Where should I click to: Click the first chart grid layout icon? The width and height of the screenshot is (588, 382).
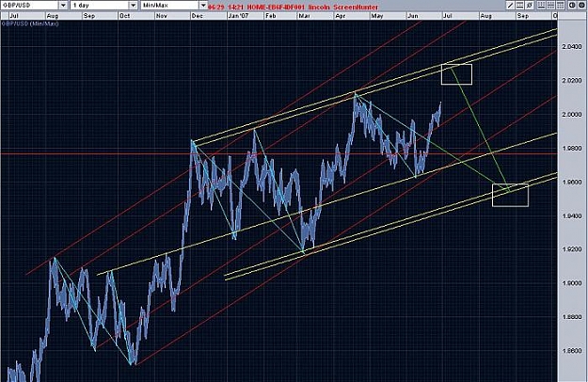point(541,6)
